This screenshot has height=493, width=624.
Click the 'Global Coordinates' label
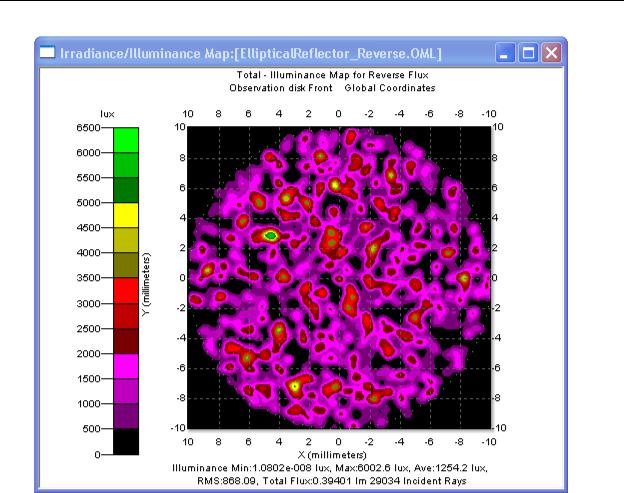click(x=390, y=88)
